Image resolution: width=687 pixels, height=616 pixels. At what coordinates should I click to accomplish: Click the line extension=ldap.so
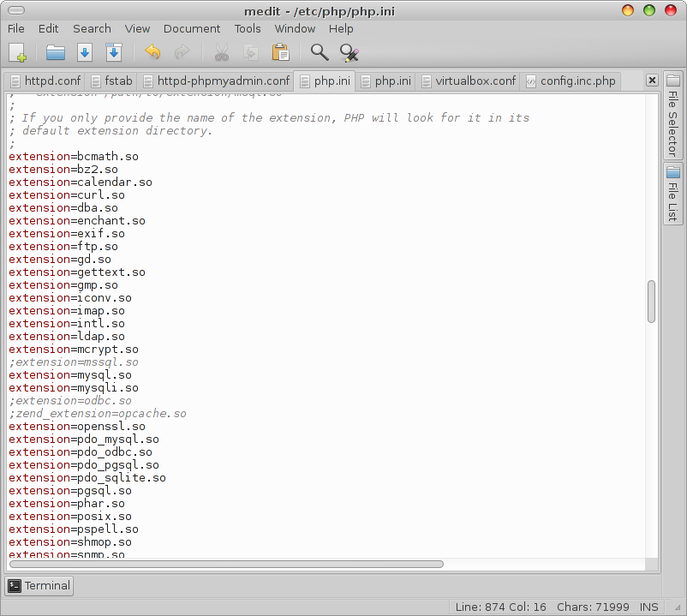coord(67,337)
